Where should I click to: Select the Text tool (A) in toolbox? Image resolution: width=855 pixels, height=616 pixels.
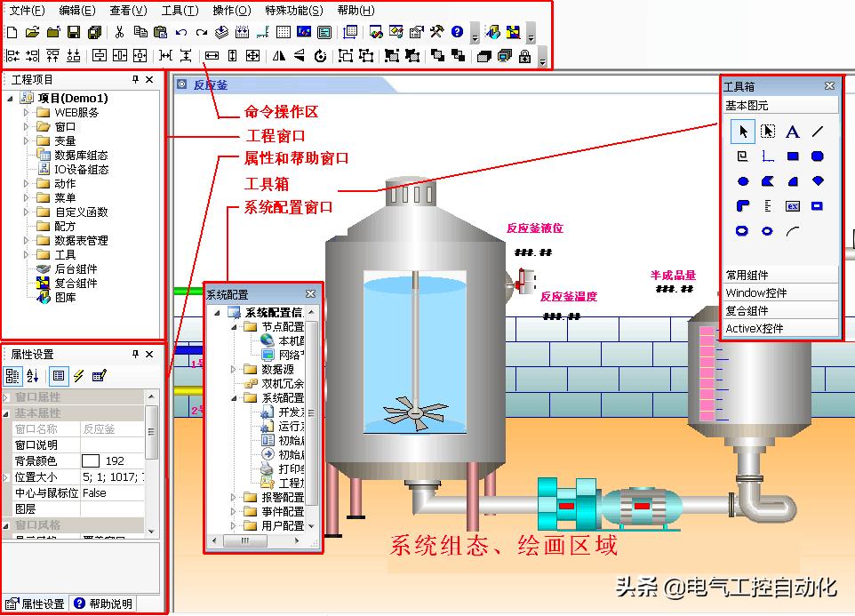point(792,132)
